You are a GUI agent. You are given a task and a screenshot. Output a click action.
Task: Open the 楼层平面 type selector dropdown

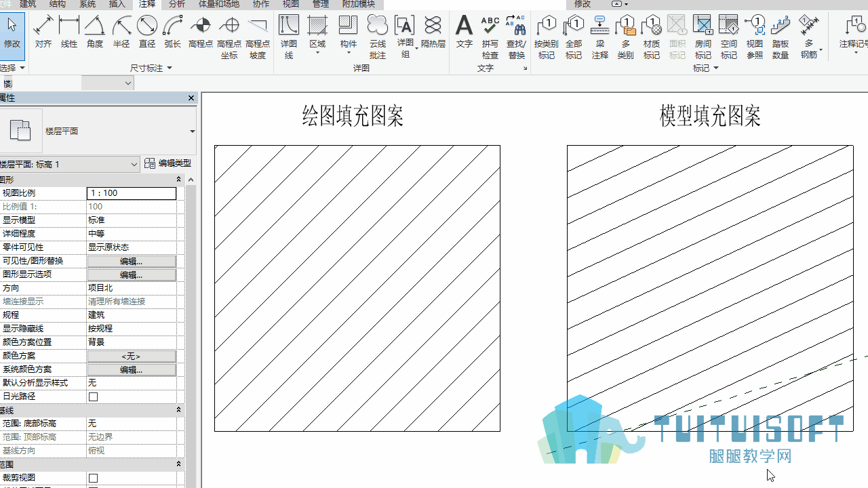click(192, 131)
